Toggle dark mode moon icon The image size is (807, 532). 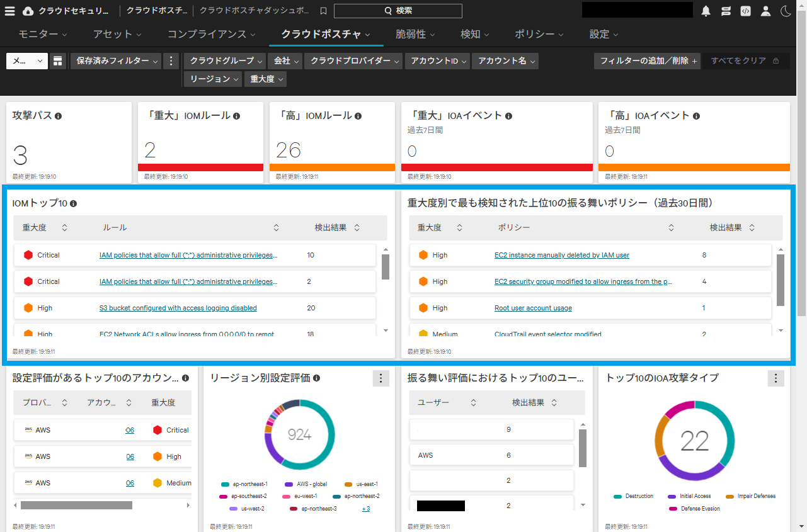point(785,11)
